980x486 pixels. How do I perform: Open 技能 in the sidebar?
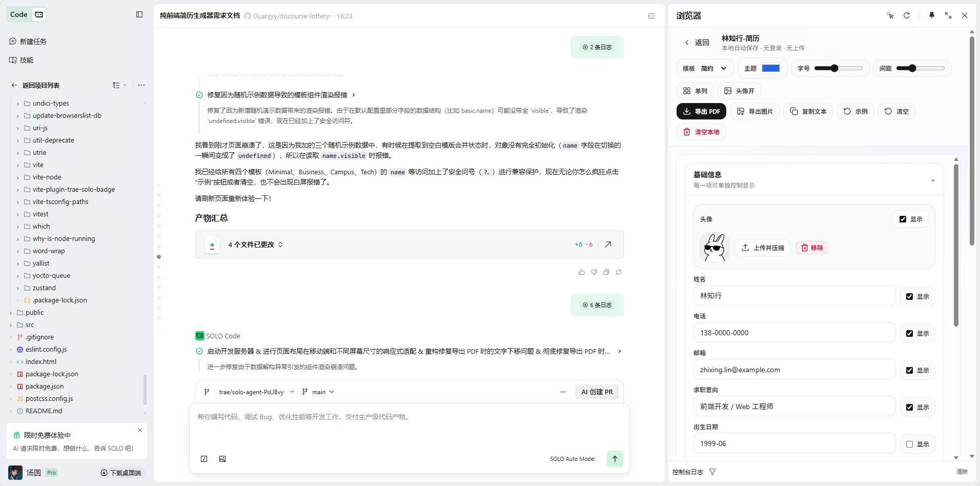pyautogui.click(x=26, y=60)
